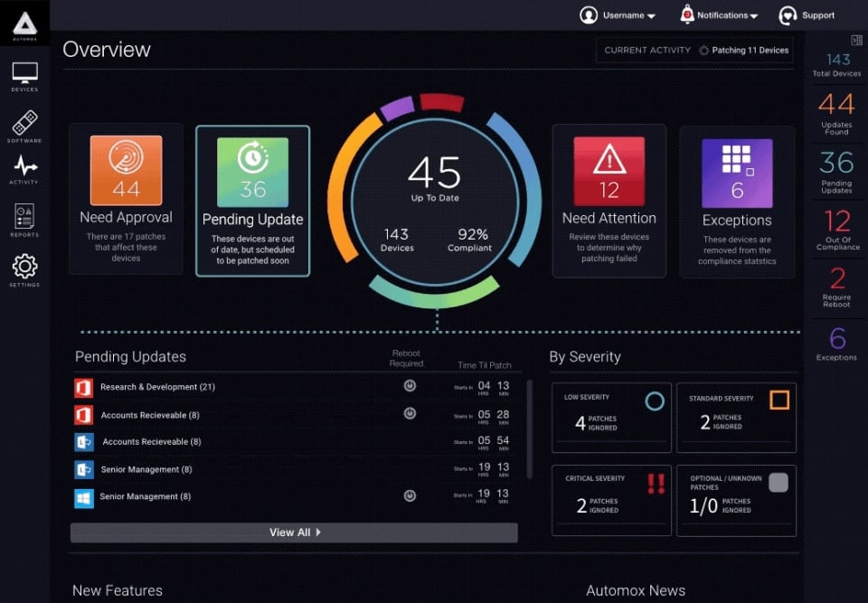Select the Pending Update card
The height and width of the screenshot is (603, 868).
(x=252, y=201)
